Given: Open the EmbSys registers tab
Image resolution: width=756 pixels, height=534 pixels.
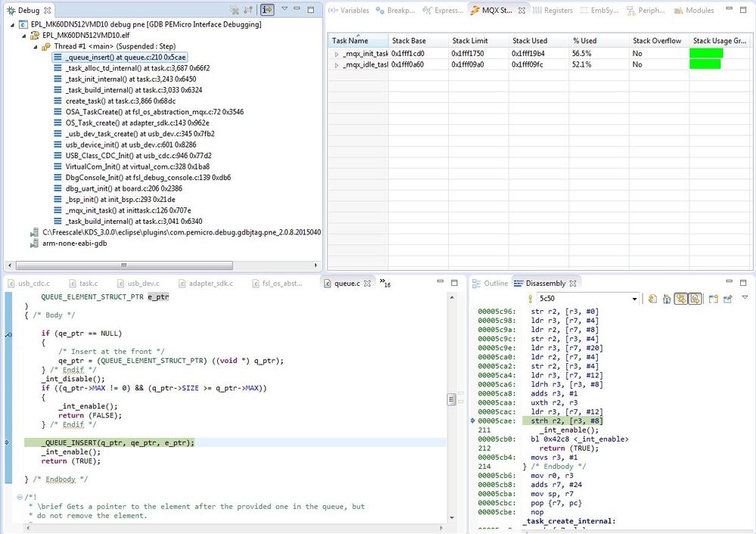Looking at the screenshot, I should pos(599,10).
